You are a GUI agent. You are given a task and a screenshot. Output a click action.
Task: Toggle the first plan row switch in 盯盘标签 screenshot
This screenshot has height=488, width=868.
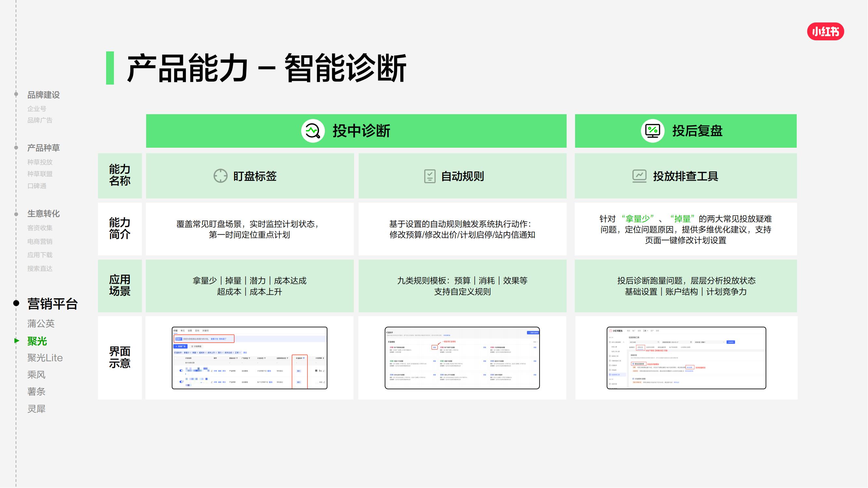(x=181, y=371)
